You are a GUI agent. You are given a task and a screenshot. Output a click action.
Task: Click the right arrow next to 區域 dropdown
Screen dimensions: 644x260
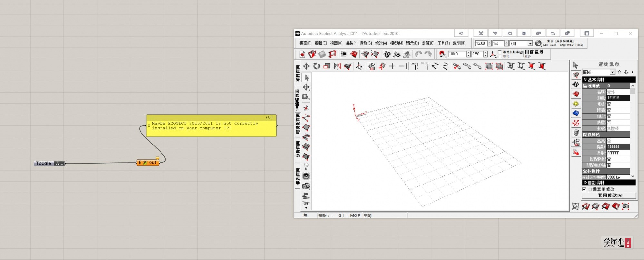632,72
